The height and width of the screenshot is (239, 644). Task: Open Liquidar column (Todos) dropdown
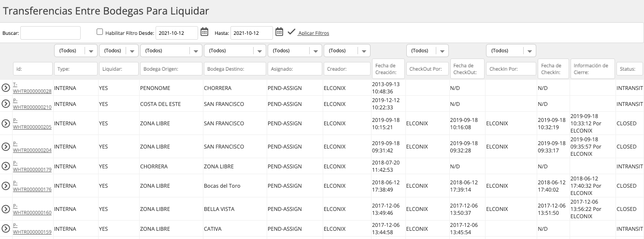pos(119,50)
